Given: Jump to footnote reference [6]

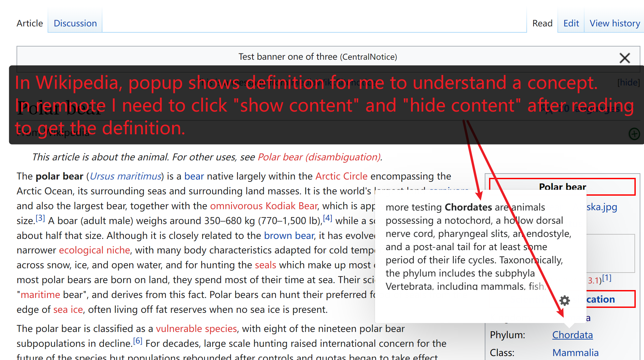Looking at the screenshot, I should (x=138, y=341).
